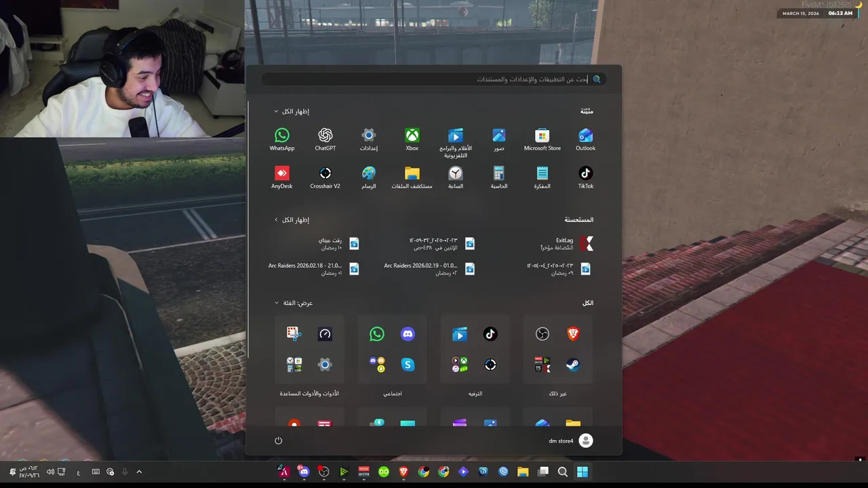
Task: Open Skype inside اجتماعي folder
Action: click(x=408, y=365)
